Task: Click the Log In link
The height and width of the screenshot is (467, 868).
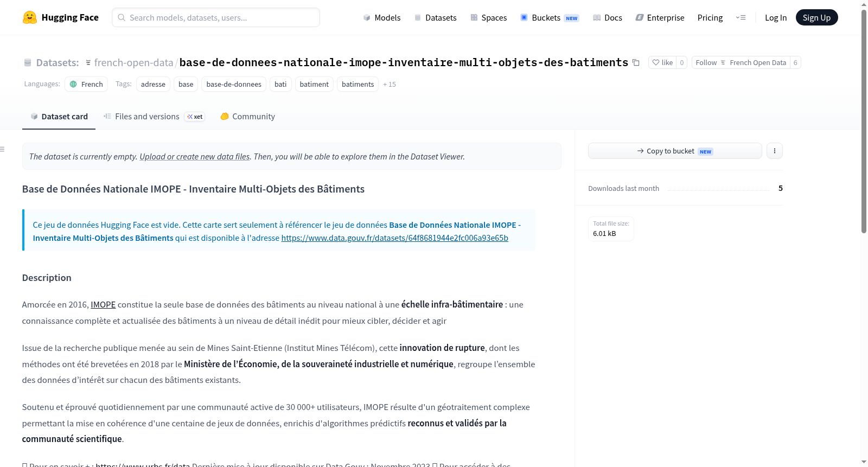Action: pyautogui.click(x=776, y=18)
